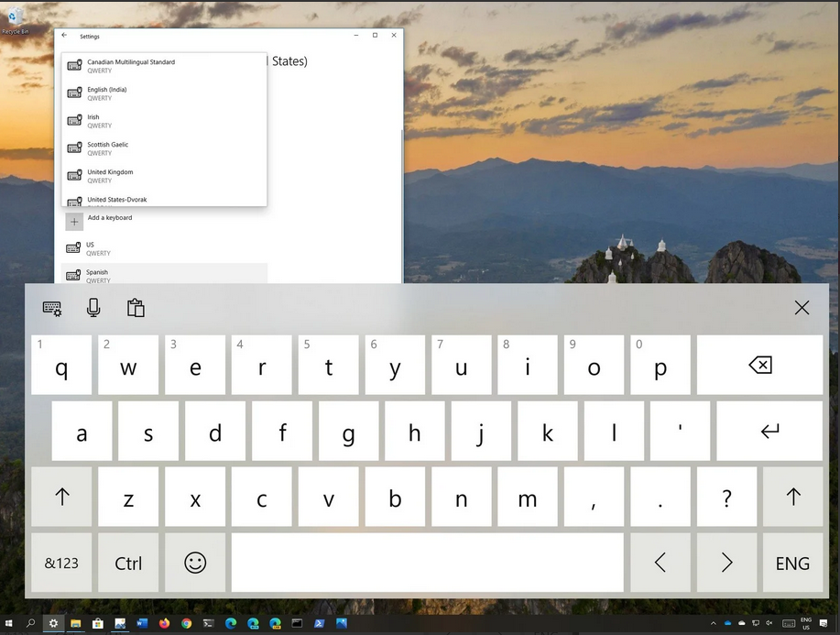Open ENG US input indicator in taskbar
840x635 pixels.
pos(808,623)
